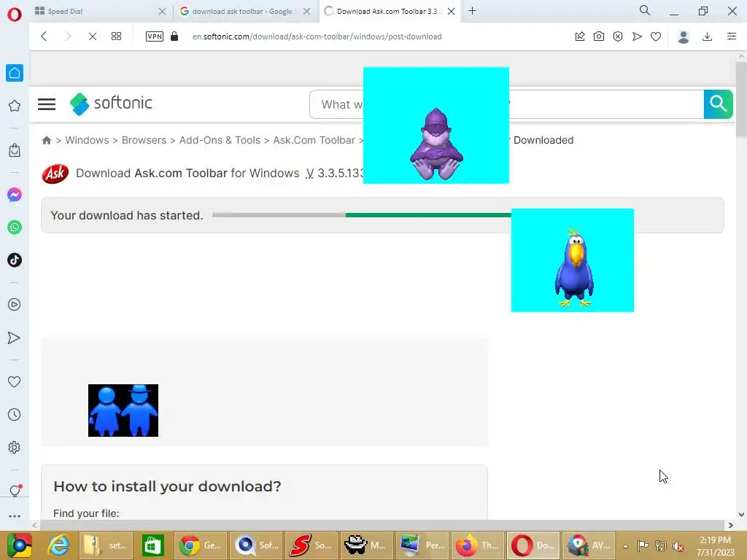Close the Google search tab
This screenshot has height=560, width=747.
point(307,11)
